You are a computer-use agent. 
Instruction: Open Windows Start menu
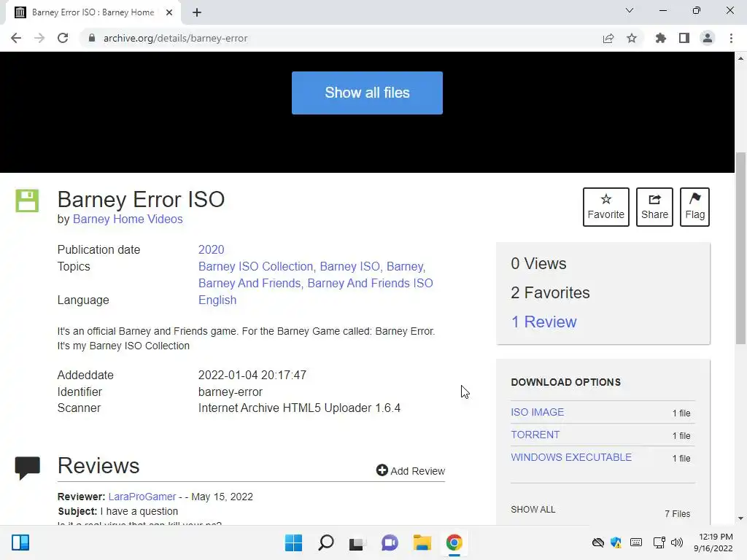(x=293, y=542)
